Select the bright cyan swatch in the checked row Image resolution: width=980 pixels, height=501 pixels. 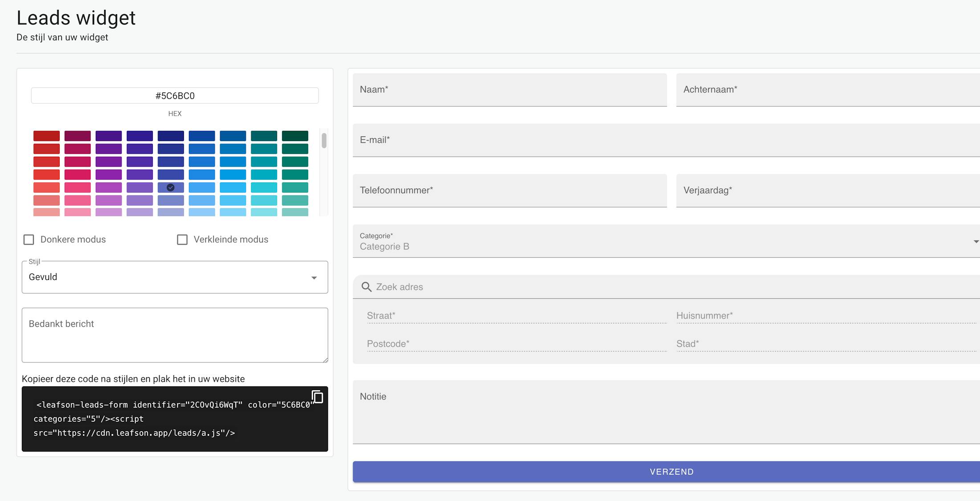[264, 187]
